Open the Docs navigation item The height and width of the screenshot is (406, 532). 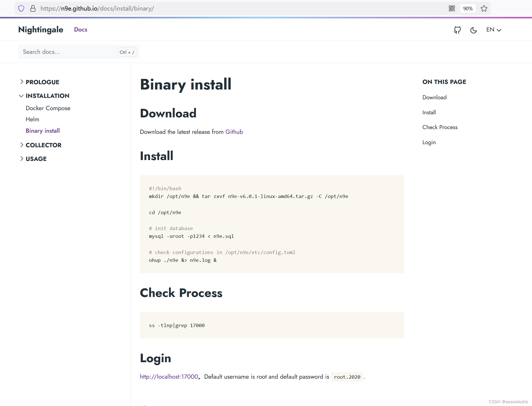[81, 30]
